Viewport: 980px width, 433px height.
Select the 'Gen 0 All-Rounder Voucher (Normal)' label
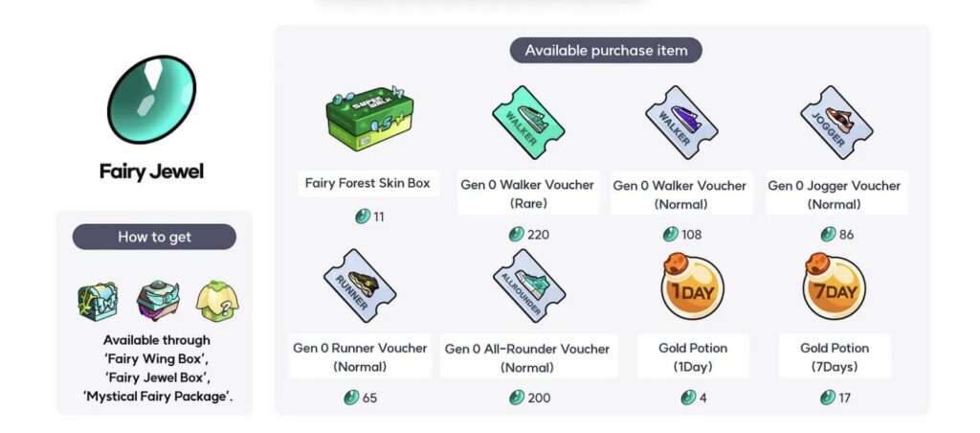(x=527, y=358)
